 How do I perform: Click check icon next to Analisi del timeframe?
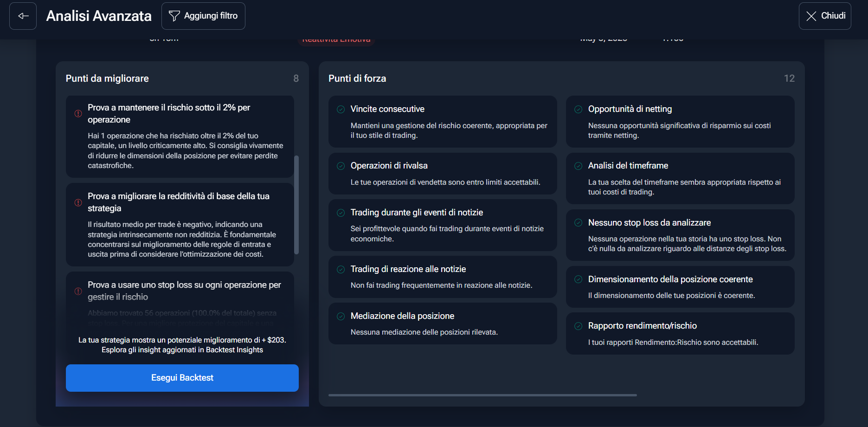[579, 166]
